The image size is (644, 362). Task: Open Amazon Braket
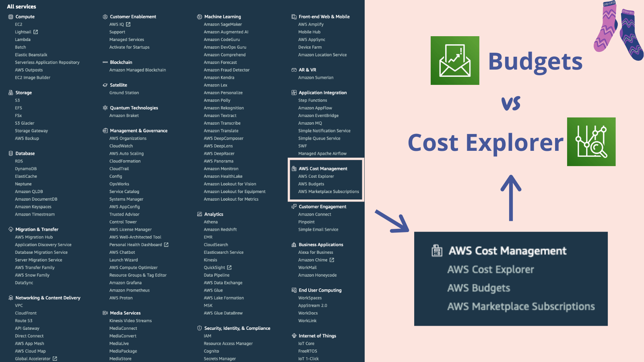click(x=124, y=115)
